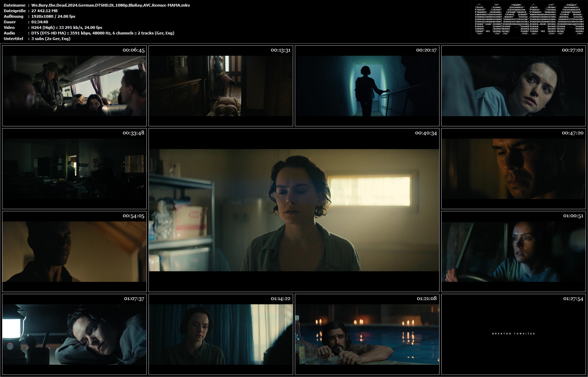The height and width of the screenshot is (377, 588).
Task: Select the driving frame at 01:00:51
Action: point(513,251)
